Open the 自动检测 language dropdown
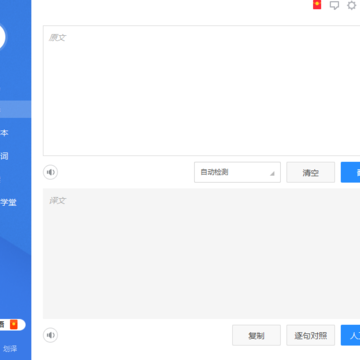360x360 pixels. tap(237, 172)
